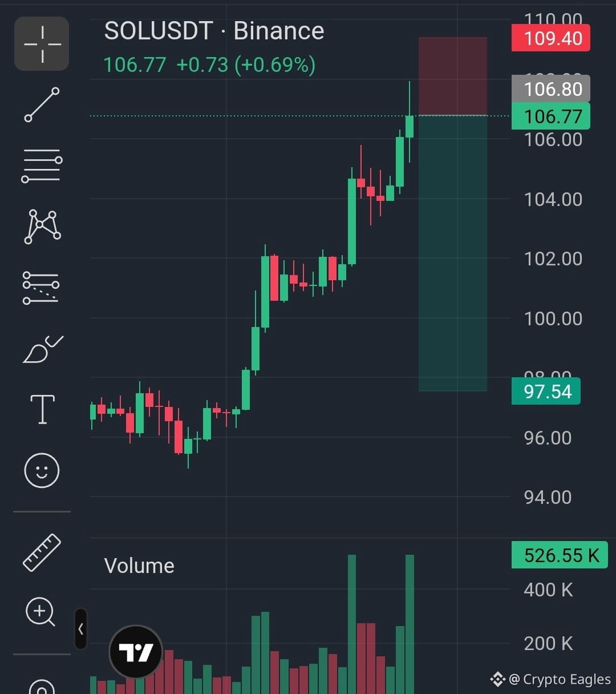The width and height of the screenshot is (616, 694).
Task: Click the 96.00 price axis label
Action: pyautogui.click(x=548, y=438)
